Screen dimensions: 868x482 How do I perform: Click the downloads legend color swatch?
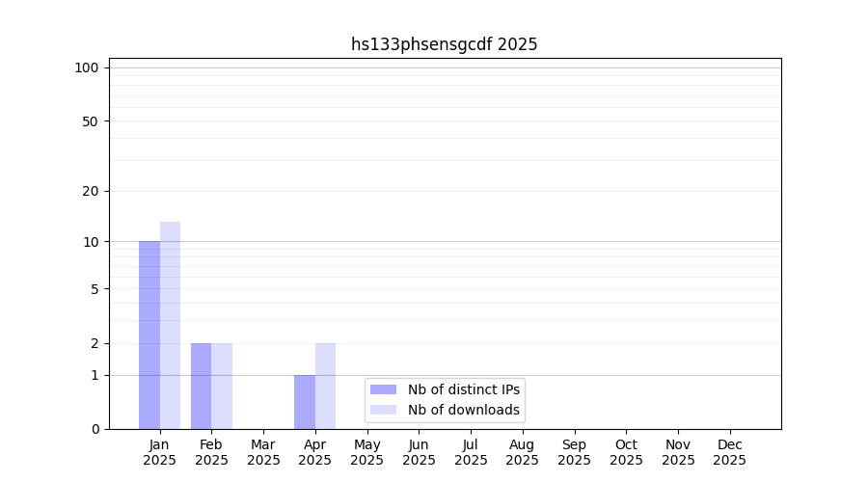(383, 410)
